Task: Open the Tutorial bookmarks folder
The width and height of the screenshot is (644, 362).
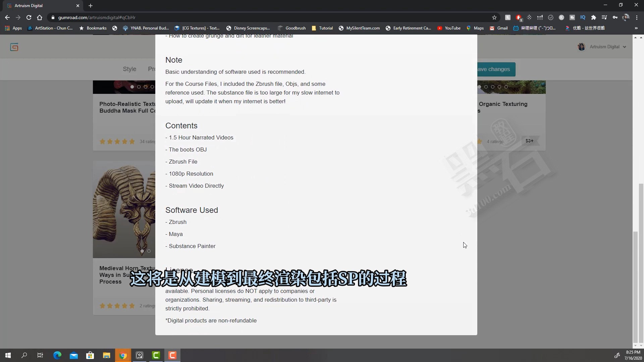Action: click(322, 28)
